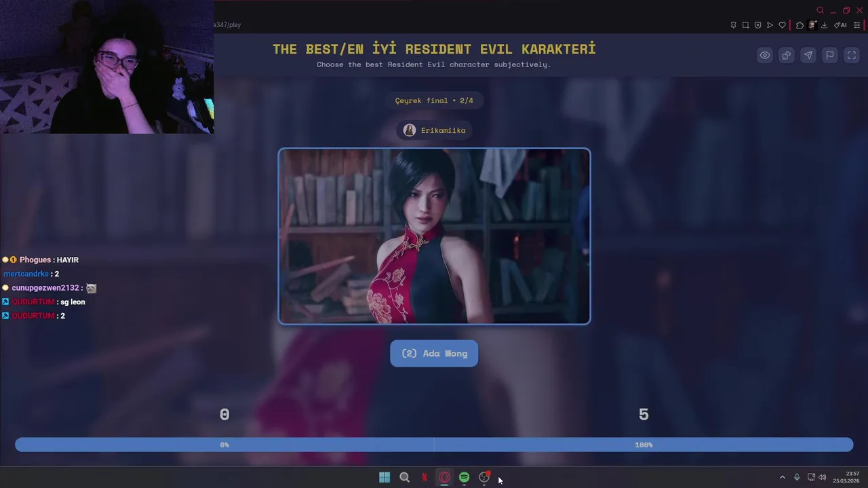Click the Ada Wong character image
Image resolution: width=868 pixels, height=488 pixels.
pos(434,236)
